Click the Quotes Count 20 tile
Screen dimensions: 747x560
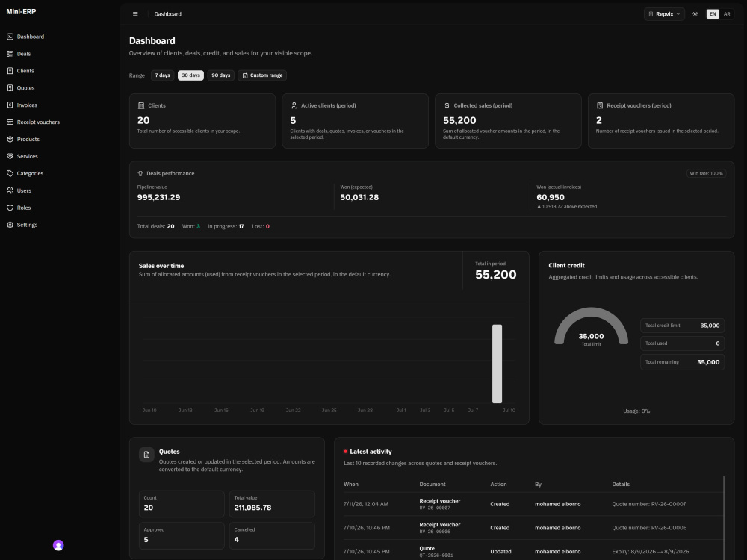[182, 504]
